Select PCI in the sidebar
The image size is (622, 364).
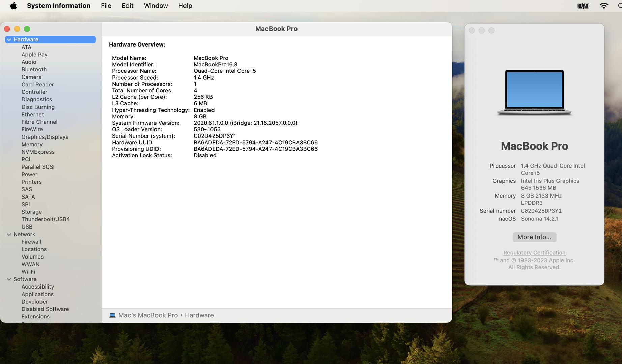[x=26, y=159]
